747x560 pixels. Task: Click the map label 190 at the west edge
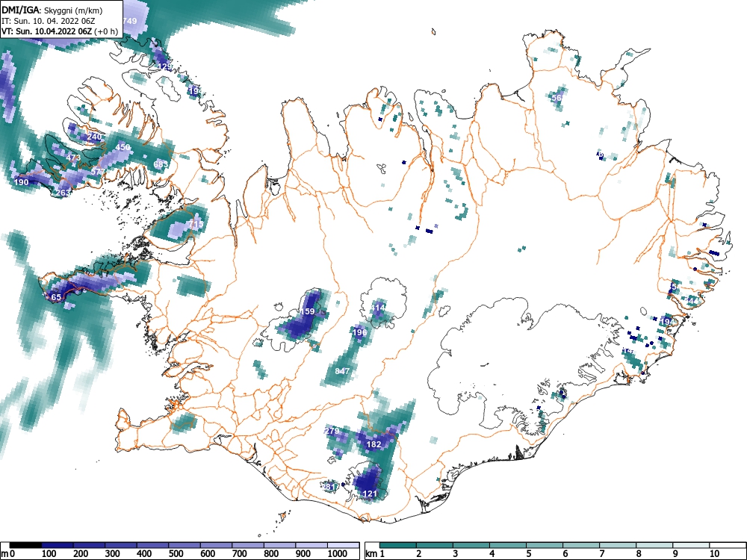pyautogui.click(x=22, y=182)
